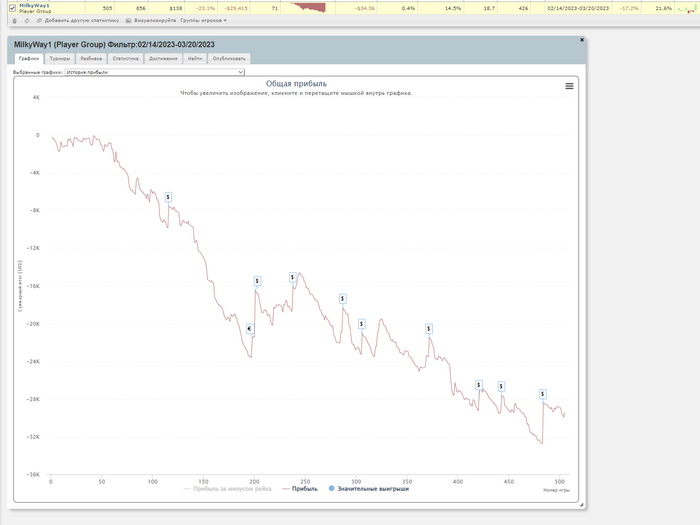The width and height of the screenshot is (700, 525).
Task: Click the -$29,415 profit cell
Action: point(236,8)
